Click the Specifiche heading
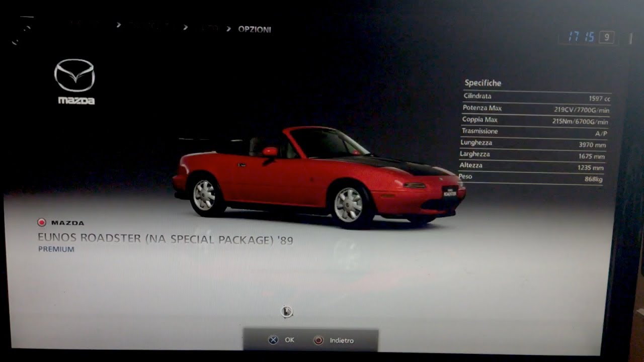644x362 pixels. point(483,83)
